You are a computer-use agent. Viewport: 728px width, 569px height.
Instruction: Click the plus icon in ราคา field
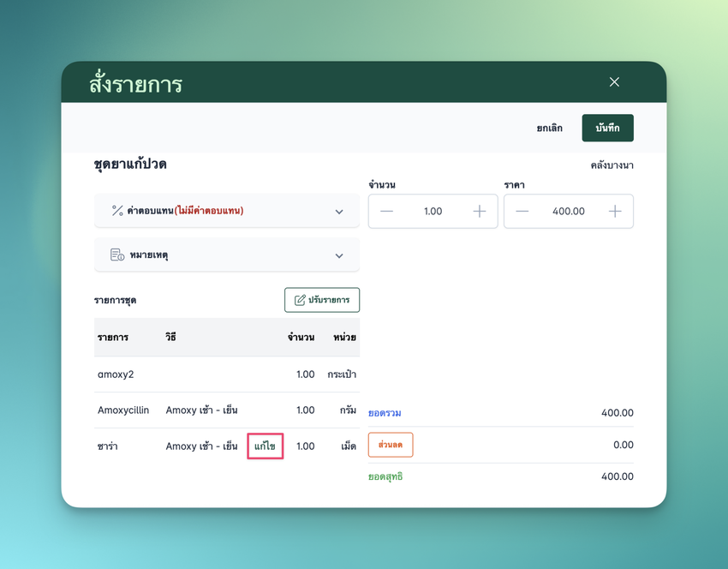pos(615,212)
